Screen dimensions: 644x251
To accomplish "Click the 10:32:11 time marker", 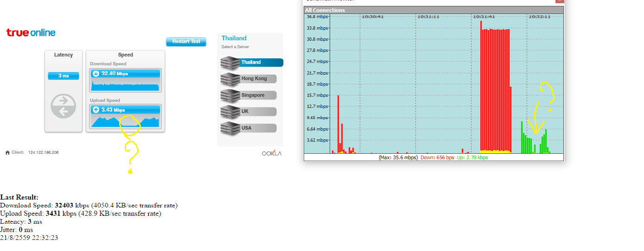I will [x=540, y=17].
